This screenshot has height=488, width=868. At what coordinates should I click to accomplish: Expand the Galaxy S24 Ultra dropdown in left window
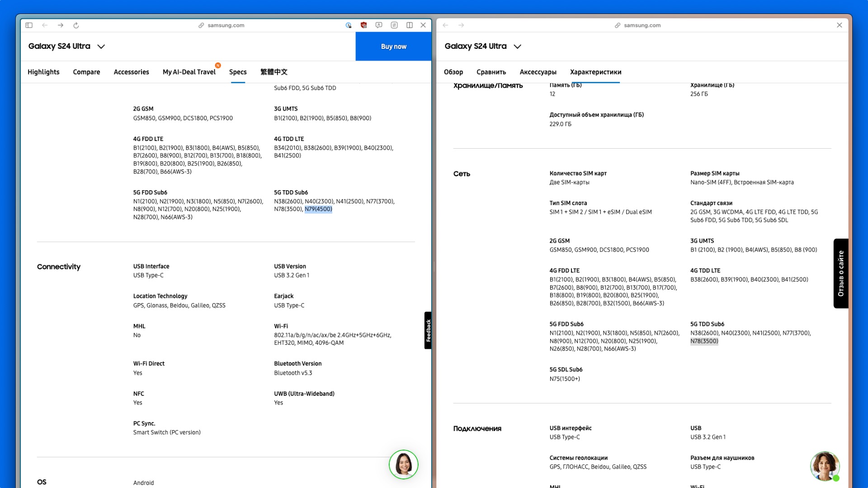coord(101,47)
